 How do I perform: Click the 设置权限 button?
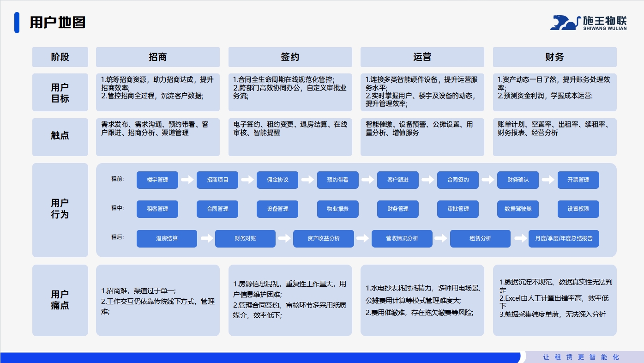(578, 209)
